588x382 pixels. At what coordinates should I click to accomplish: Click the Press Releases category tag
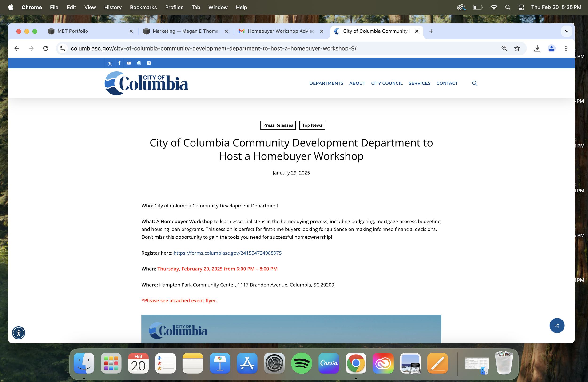pos(278,125)
